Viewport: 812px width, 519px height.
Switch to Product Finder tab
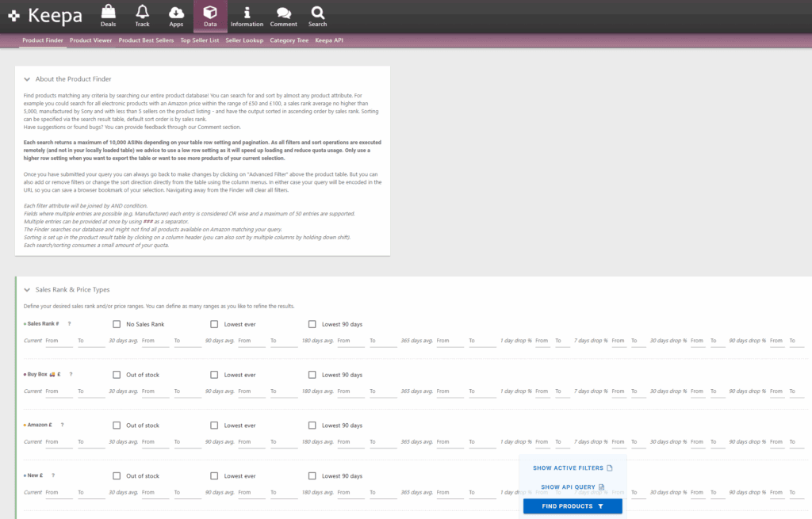pos(43,40)
